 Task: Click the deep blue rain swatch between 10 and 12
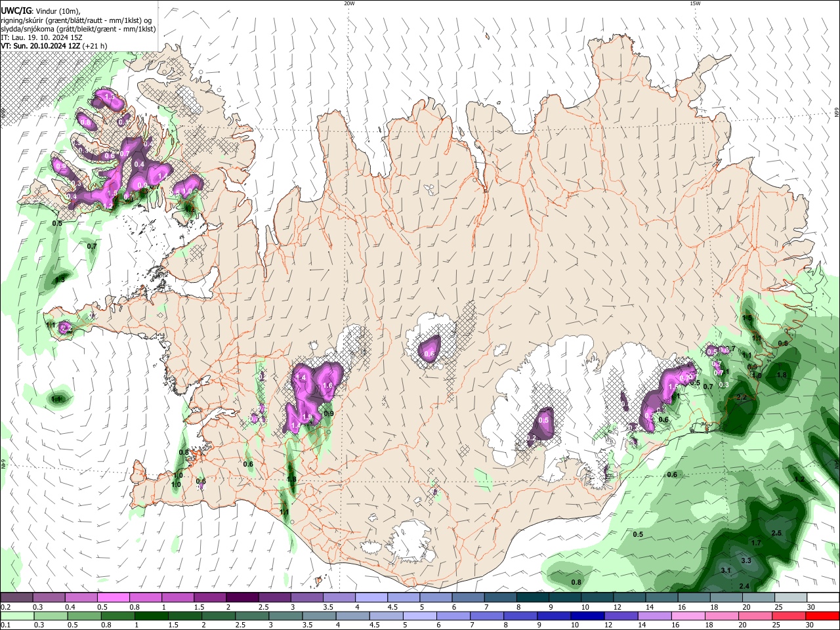point(588,616)
